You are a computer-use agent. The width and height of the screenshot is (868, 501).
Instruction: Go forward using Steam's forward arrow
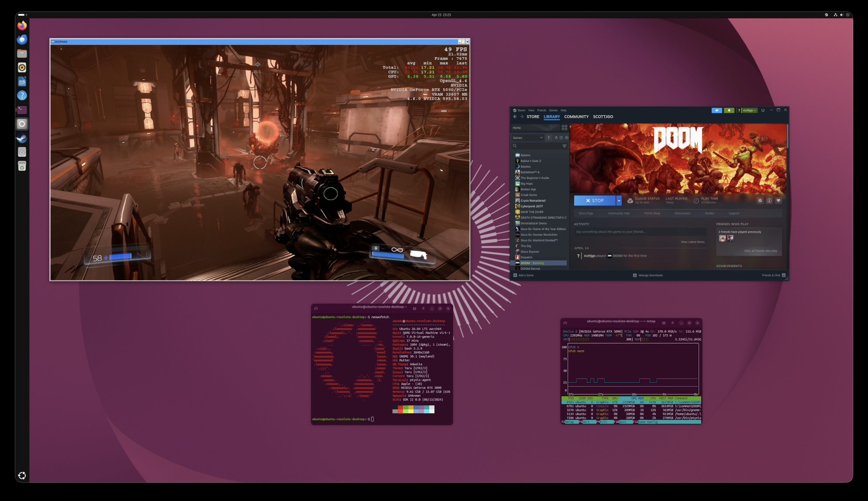(521, 117)
